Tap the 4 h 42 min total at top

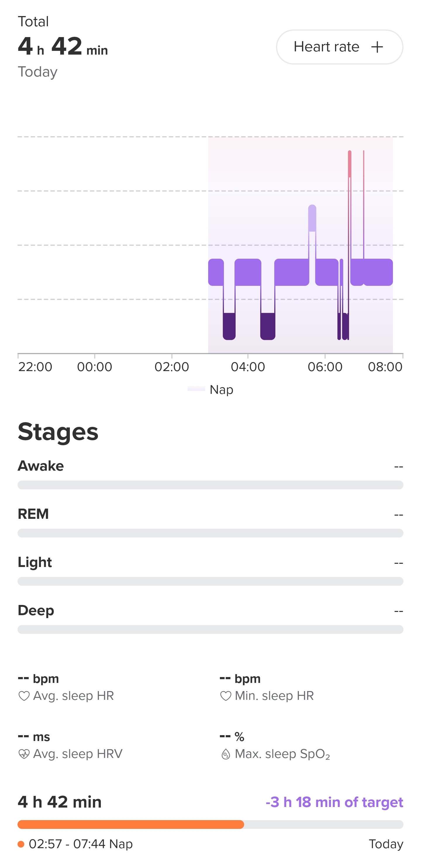pos(63,47)
